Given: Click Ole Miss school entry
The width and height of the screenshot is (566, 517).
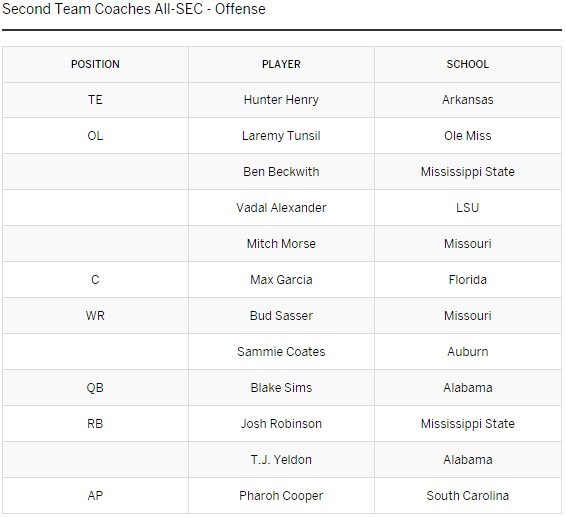Looking at the screenshot, I should pos(468,136).
